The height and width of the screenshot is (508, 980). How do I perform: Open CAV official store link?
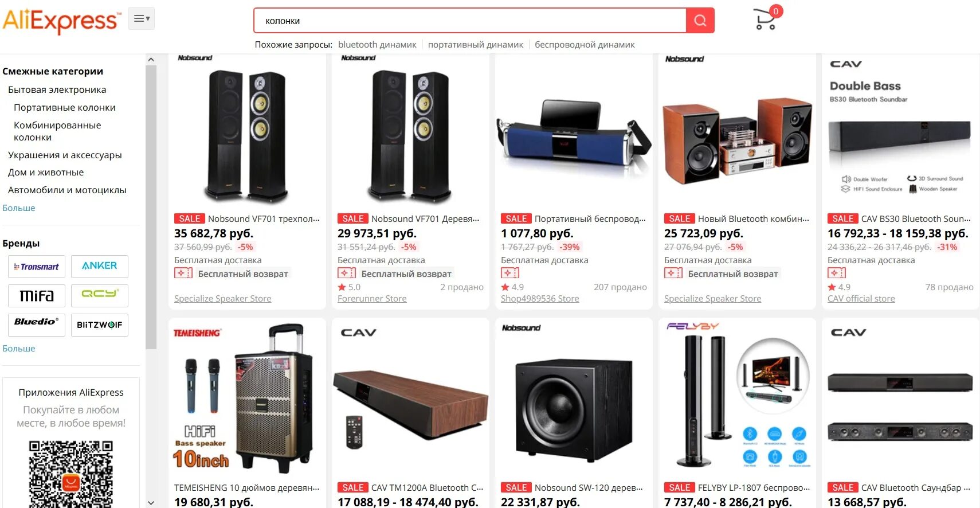[861, 299]
